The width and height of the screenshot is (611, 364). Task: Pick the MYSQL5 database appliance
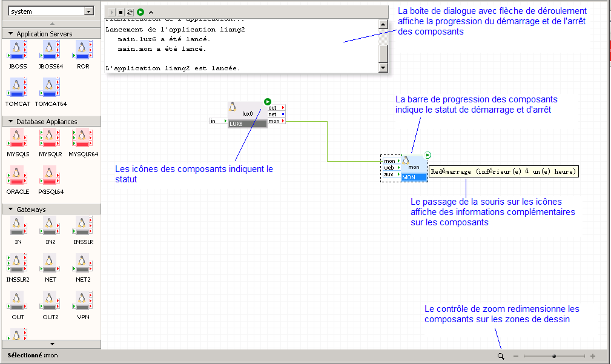point(17,137)
